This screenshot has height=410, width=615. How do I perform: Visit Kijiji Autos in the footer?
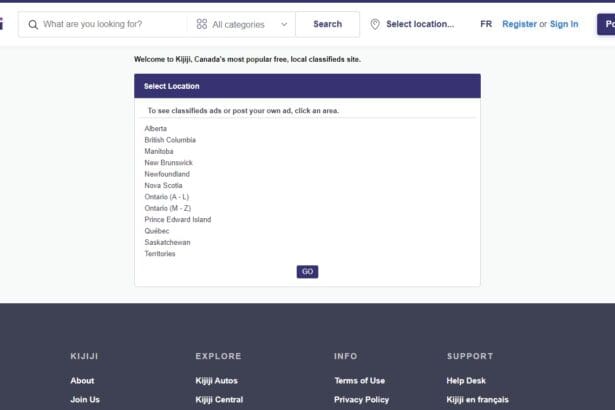(217, 381)
